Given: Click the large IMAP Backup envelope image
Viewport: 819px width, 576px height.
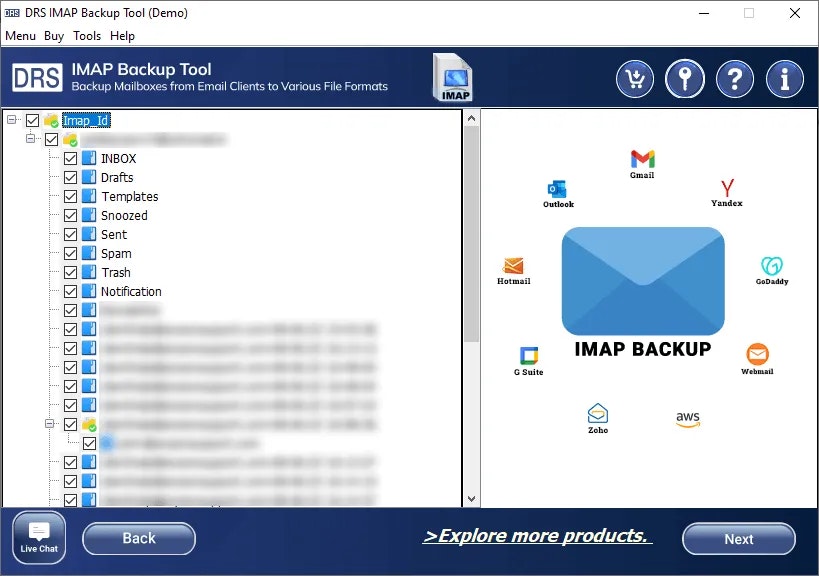Looking at the screenshot, I should coord(643,281).
